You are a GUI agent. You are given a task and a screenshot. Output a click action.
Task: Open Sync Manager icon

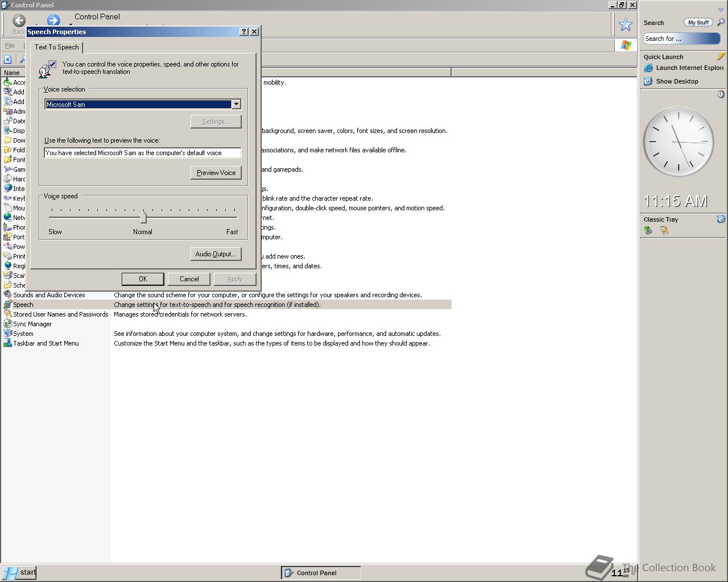[8, 324]
